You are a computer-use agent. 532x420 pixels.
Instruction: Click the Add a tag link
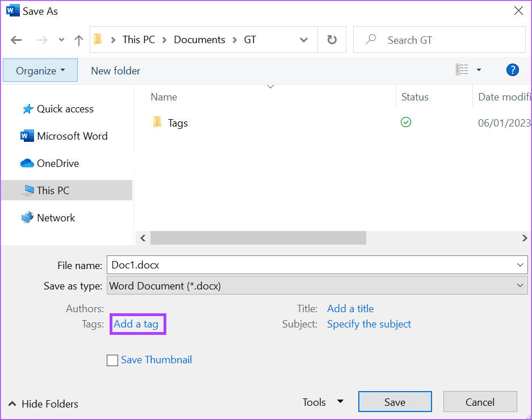pyautogui.click(x=136, y=324)
